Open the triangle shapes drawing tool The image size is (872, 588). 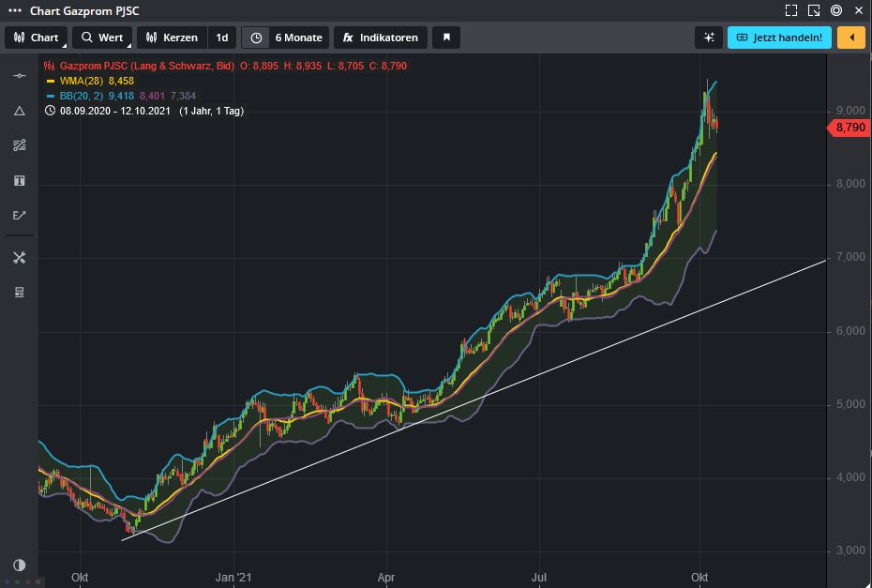[x=19, y=111]
